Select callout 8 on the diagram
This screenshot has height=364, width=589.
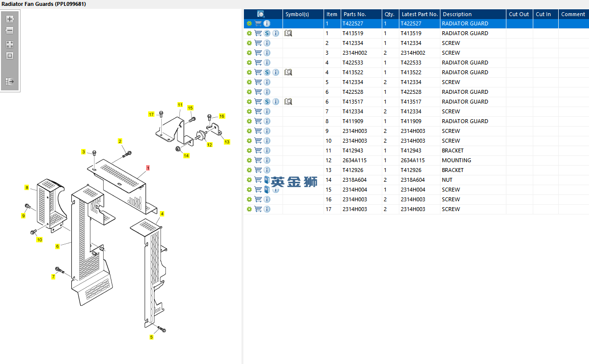27,187
